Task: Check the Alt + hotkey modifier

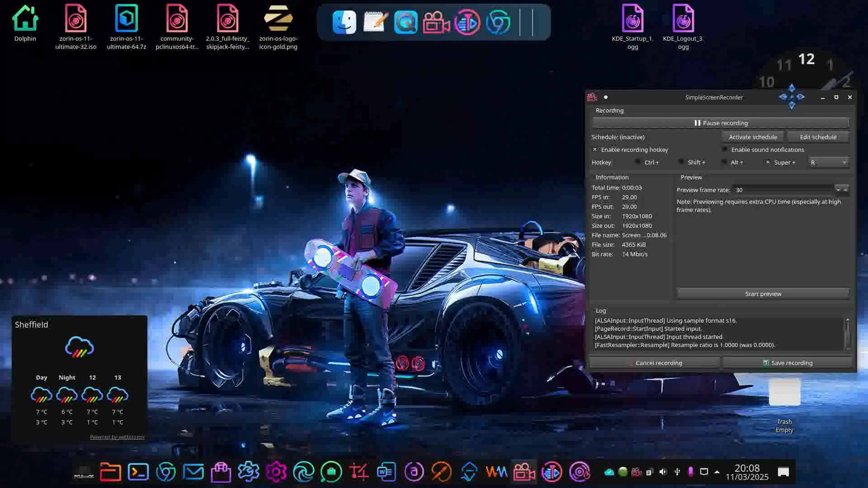Action: pyautogui.click(x=724, y=162)
